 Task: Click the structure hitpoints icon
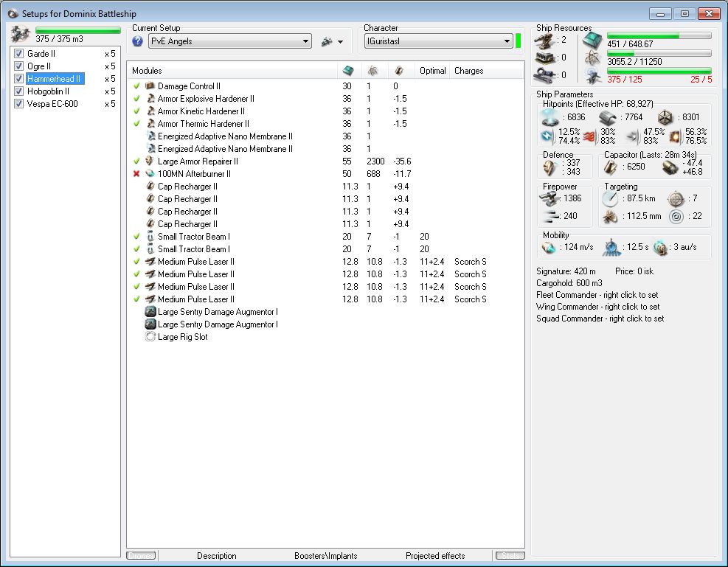click(x=665, y=117)
